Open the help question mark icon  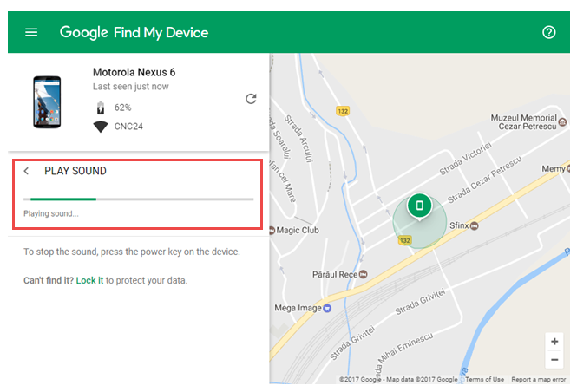click(548, 32)
